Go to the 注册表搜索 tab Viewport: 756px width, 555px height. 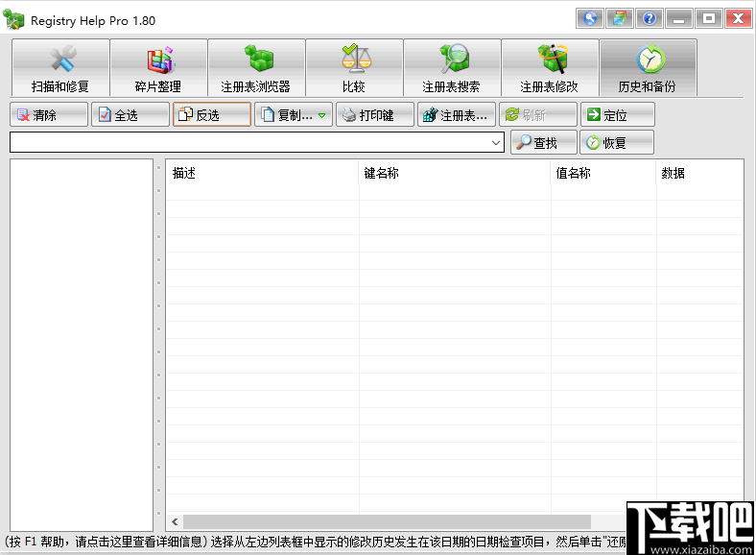[452, 67]
